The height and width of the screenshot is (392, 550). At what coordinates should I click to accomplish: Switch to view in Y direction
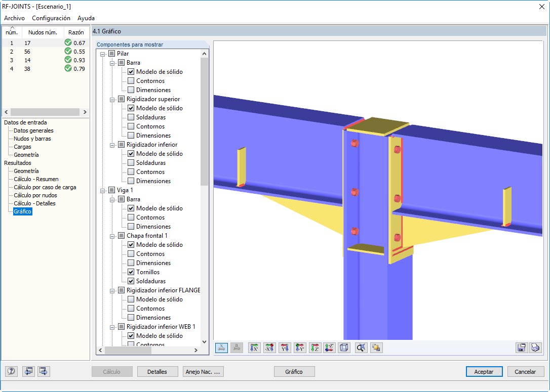[x=285, y=348]
